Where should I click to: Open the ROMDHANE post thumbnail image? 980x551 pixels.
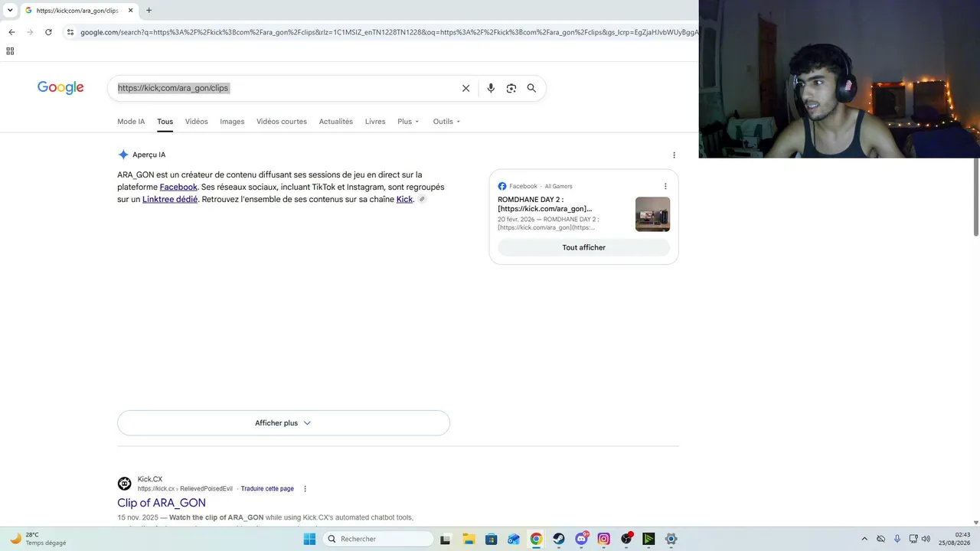(x=652, y=214)
